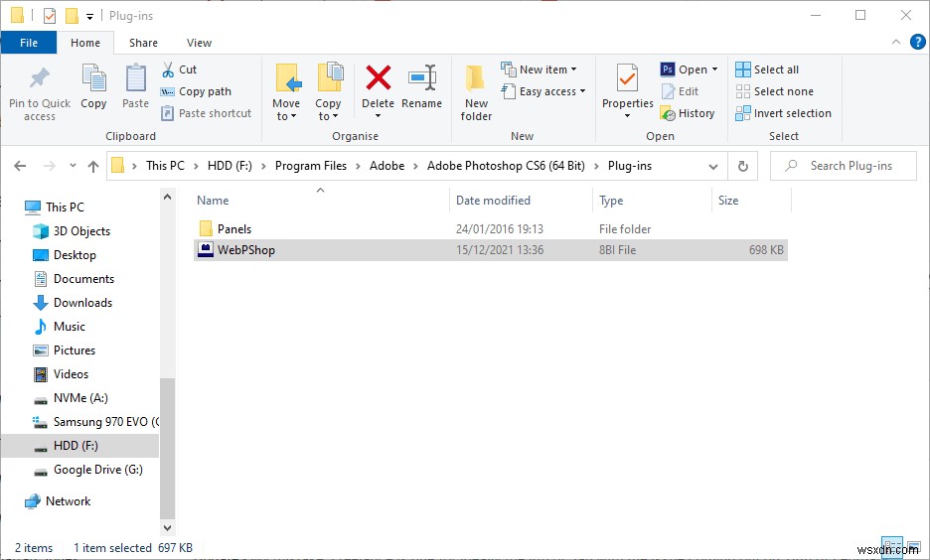This screenshot has height=560, width=930.
Task: Click the WebPShop file icon
Action: click(206, 249)
